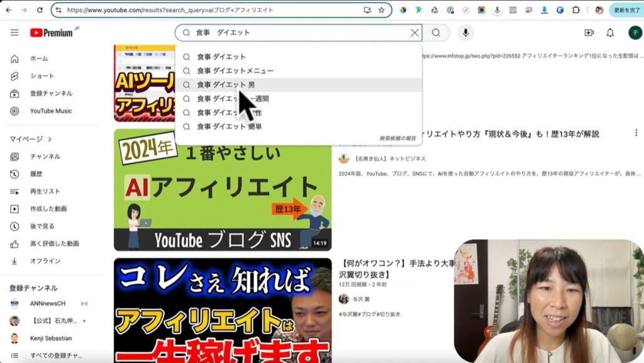
Task: Click the YouTube Premium logo
Action: [51, 33]
